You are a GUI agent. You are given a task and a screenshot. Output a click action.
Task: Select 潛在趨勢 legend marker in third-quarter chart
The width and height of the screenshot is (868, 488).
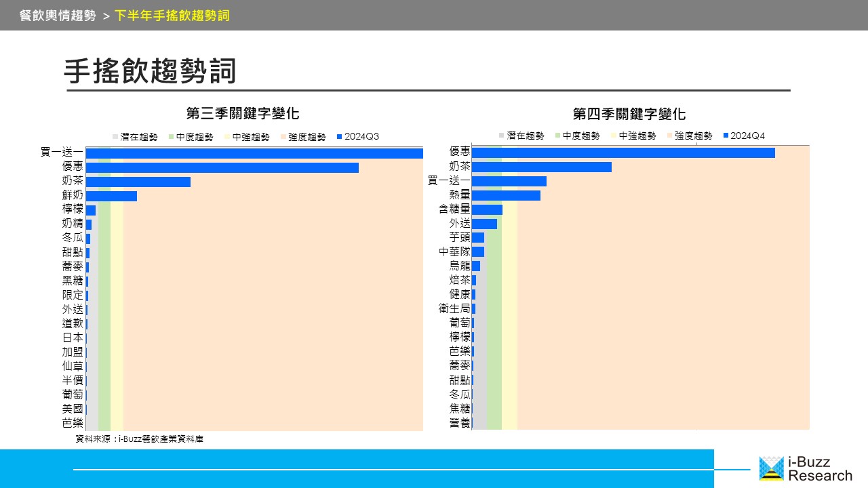pos(116,137)
